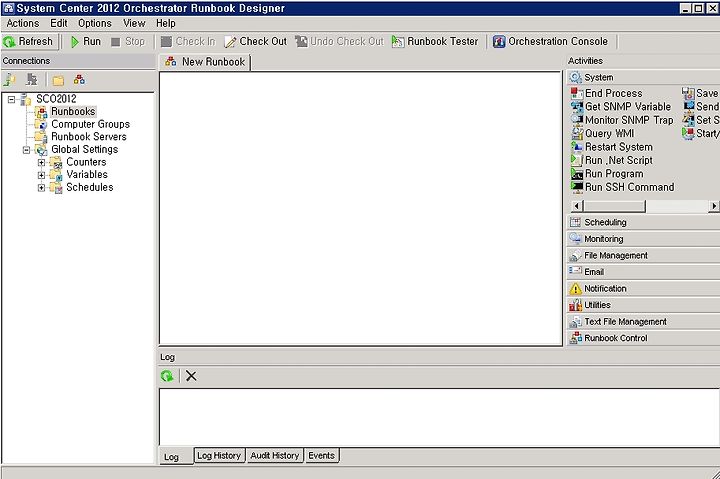Click the Refresh toolbar button
This screenshot has height=479, width=720.
(x=28, y=42)
